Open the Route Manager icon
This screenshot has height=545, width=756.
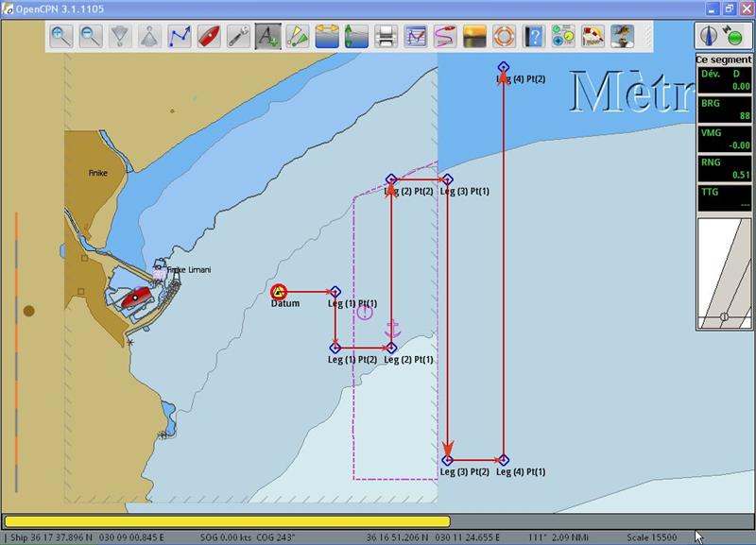[415, 37]
